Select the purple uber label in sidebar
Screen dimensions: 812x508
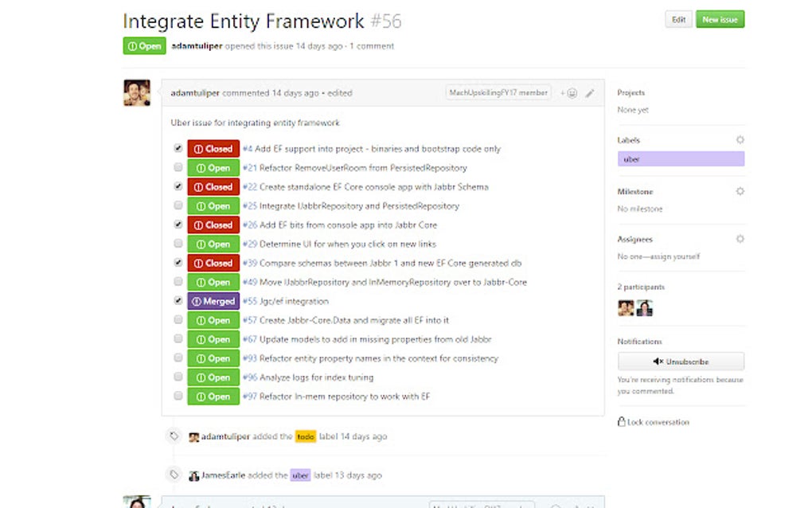click(681, 159)
